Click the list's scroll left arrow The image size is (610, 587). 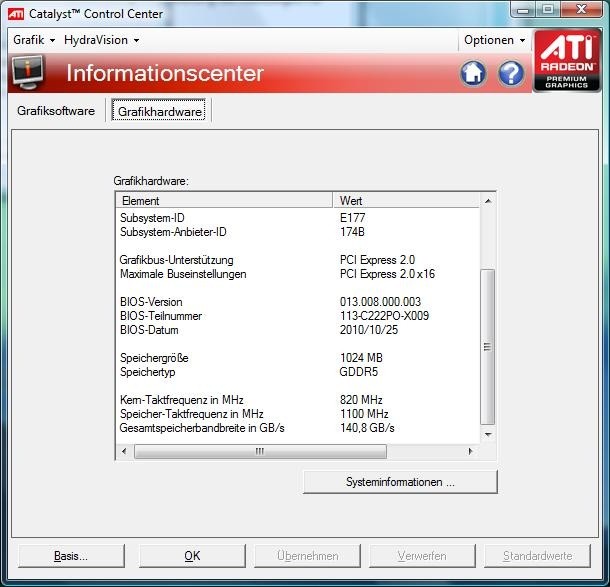[124, 451]
